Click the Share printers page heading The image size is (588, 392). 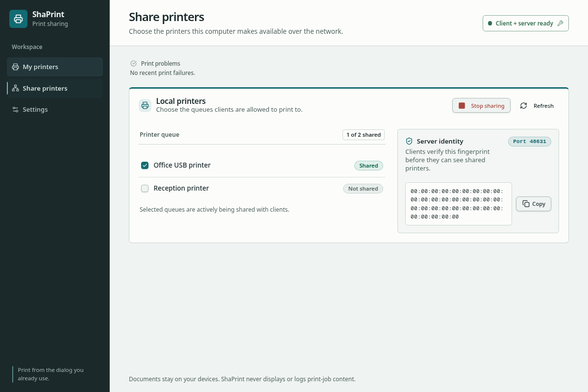(167, 17)
